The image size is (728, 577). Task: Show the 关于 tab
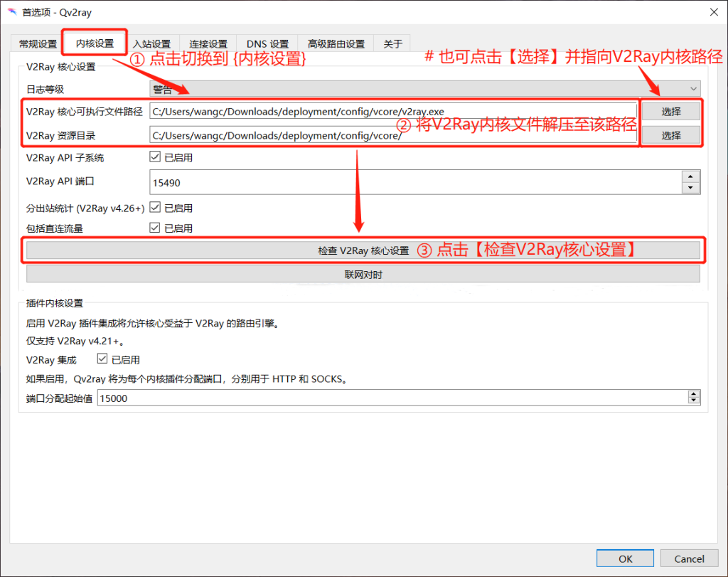click(x=392, y=43)
